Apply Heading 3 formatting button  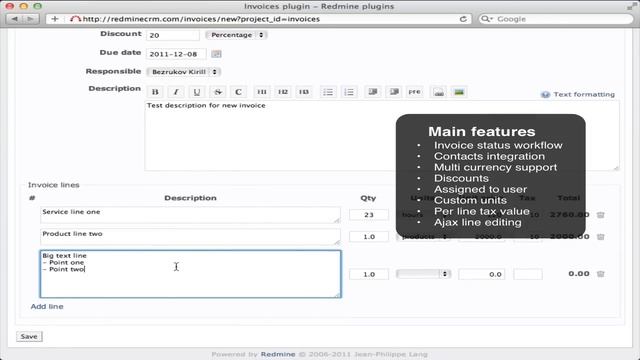click(304, 92)
